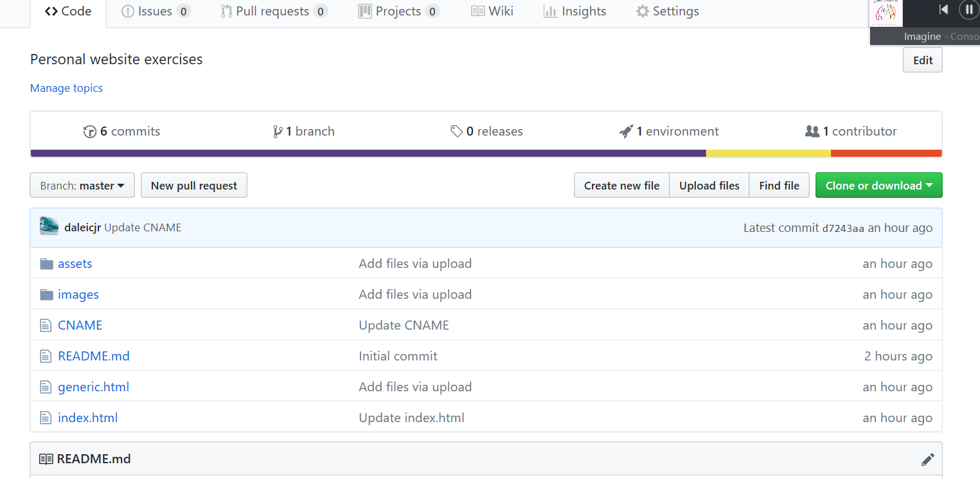Open the Code tab
980x478 pixels.
tap(68, 12)
